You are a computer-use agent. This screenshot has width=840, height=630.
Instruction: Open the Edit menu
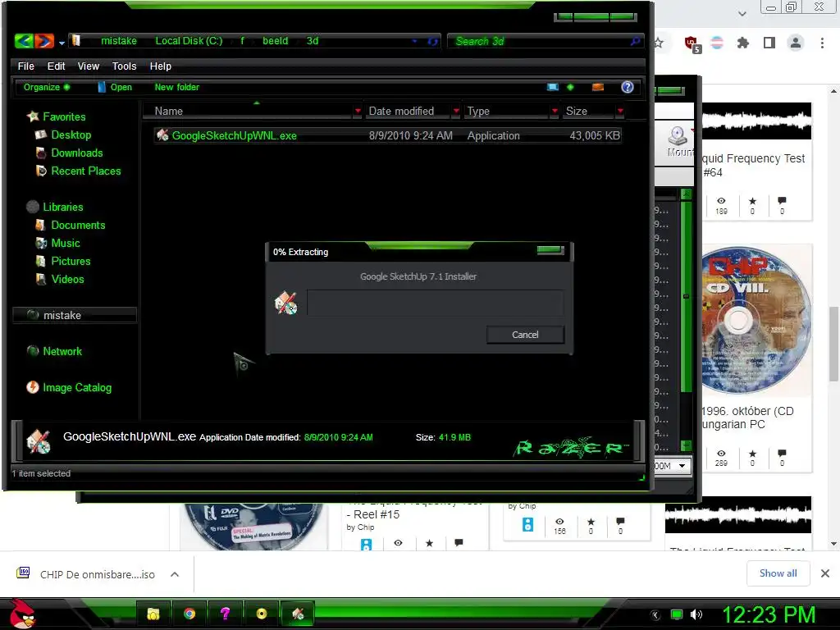56,66
